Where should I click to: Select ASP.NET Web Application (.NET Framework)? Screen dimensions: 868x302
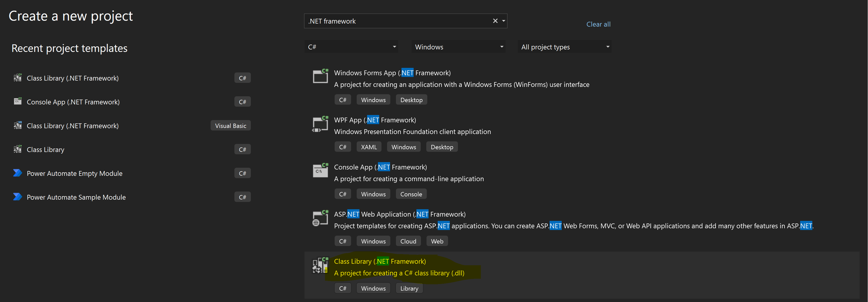tap(400, 214)
